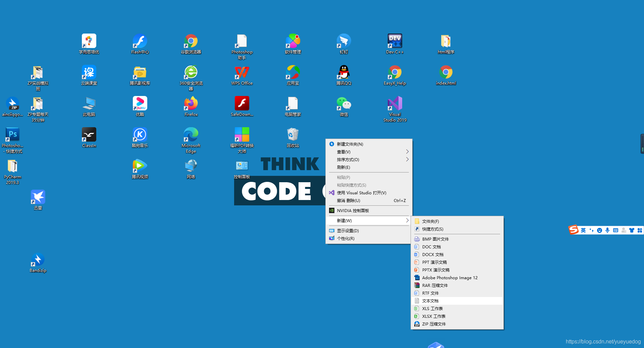Select the 电脑管家 desktop icon

pos(293,106)
